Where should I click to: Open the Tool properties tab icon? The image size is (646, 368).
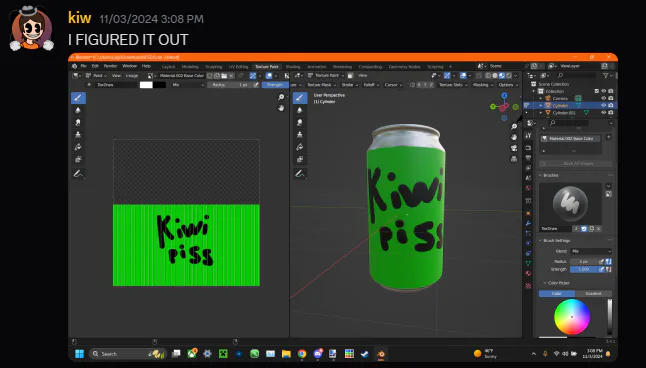pyautogui.click(x=528, y=136)
